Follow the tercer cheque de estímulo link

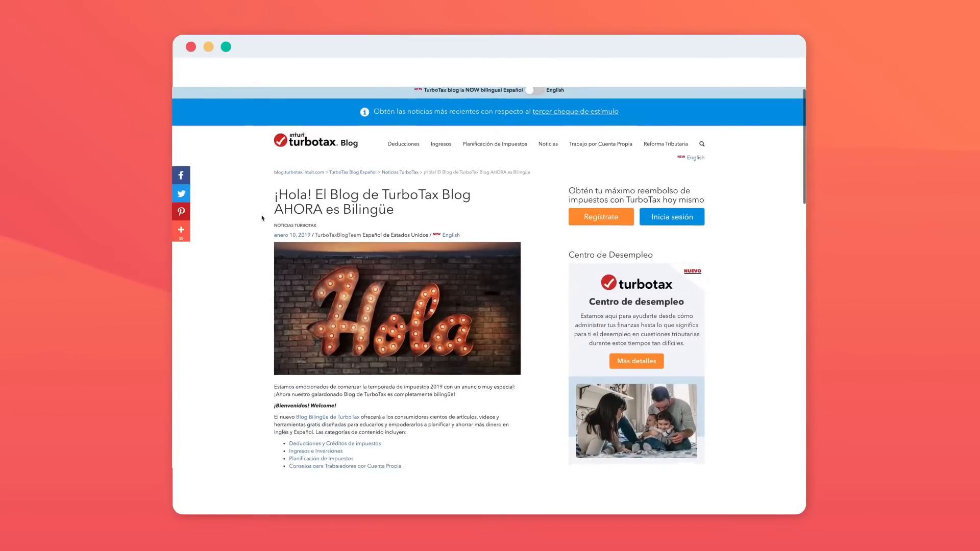click(x=575, y=111)
